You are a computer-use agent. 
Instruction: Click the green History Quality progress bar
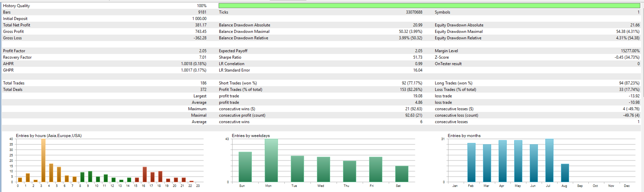(429, 6)
